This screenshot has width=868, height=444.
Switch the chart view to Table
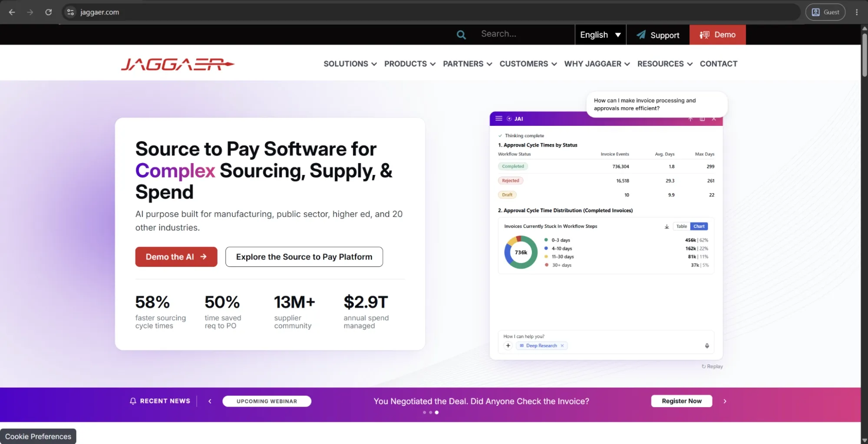click(x=681, y=227)
